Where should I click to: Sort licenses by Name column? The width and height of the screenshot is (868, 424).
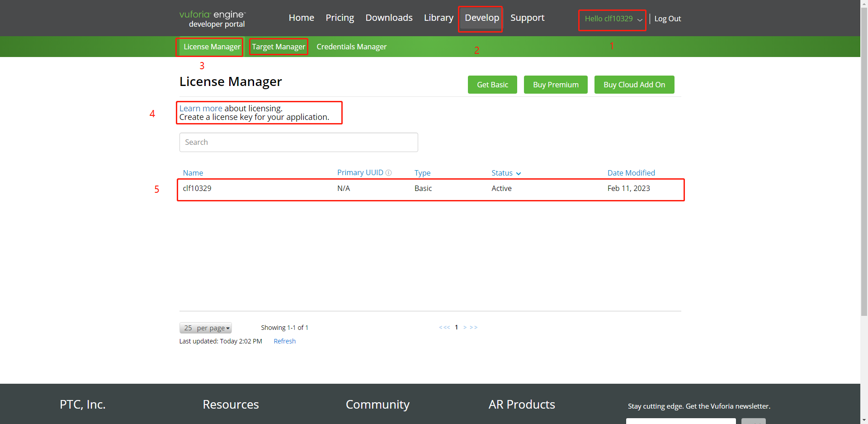[x=193, y=173]
